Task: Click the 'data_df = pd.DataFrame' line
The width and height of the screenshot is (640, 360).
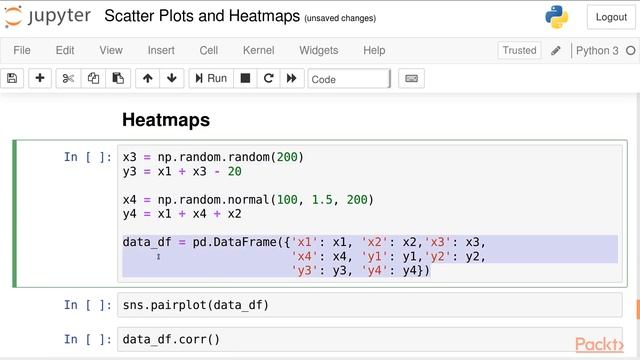Action: (x=304, y=242)
